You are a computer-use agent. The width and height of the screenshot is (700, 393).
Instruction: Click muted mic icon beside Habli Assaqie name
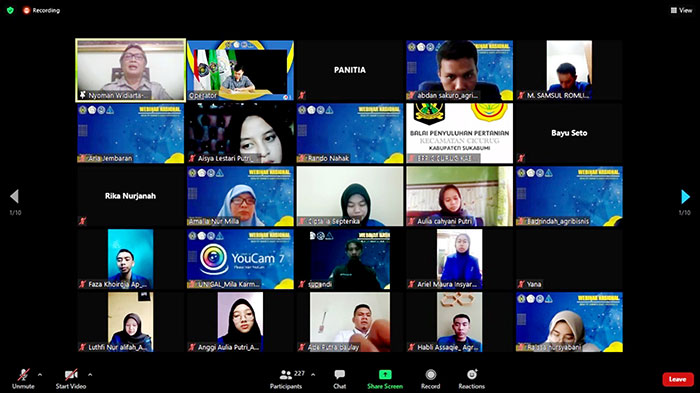[x=411, y=347]
